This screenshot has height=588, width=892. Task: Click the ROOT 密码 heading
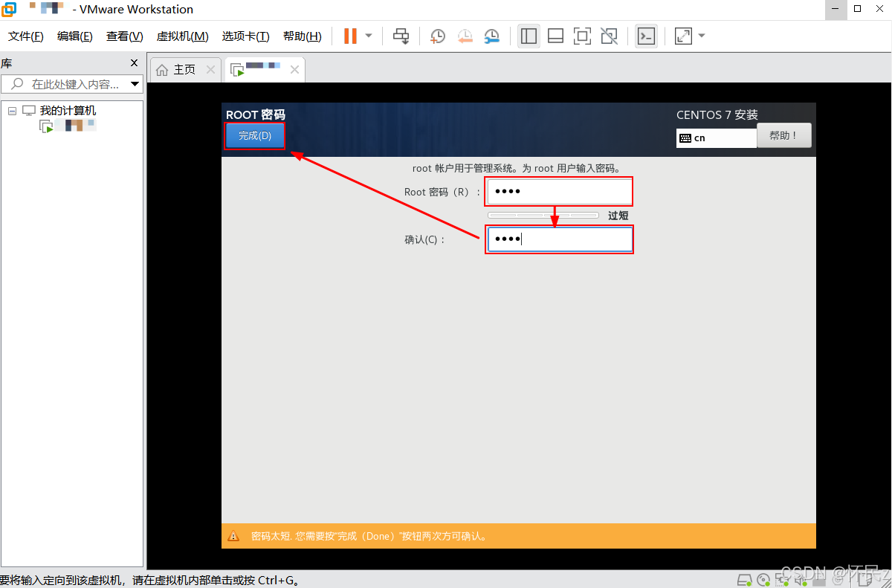tap(256, 115)
